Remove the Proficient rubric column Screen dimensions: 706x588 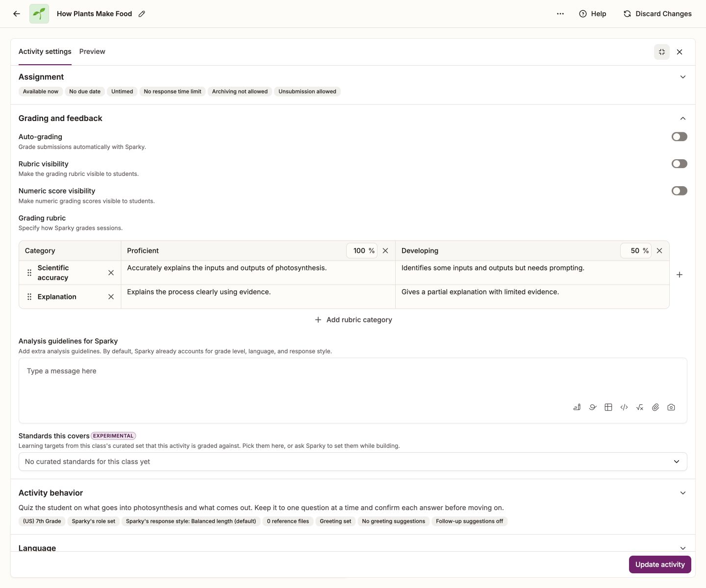(x=385, y=250)
